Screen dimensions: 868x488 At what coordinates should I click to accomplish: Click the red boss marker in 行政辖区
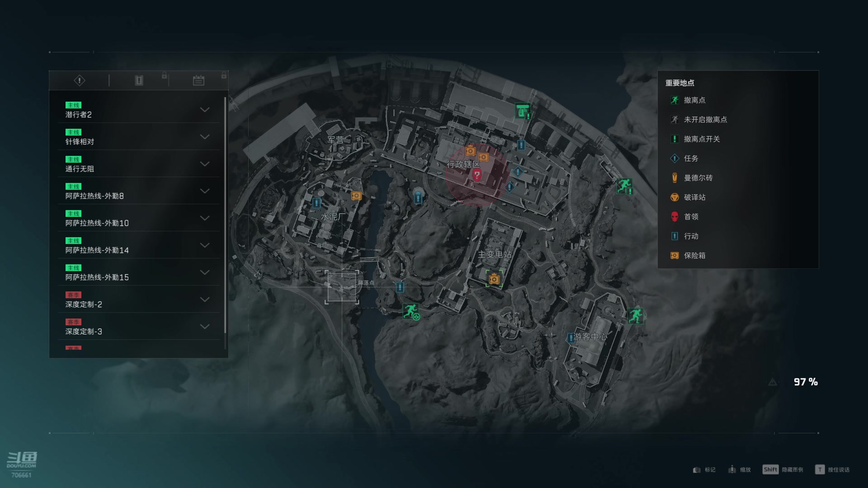coord(476,175)
